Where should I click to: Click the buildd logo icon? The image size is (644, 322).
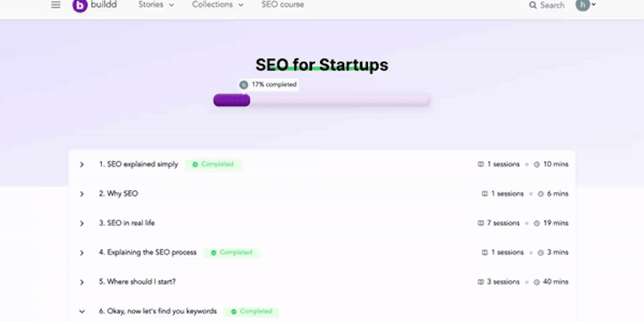coord(80,6)
